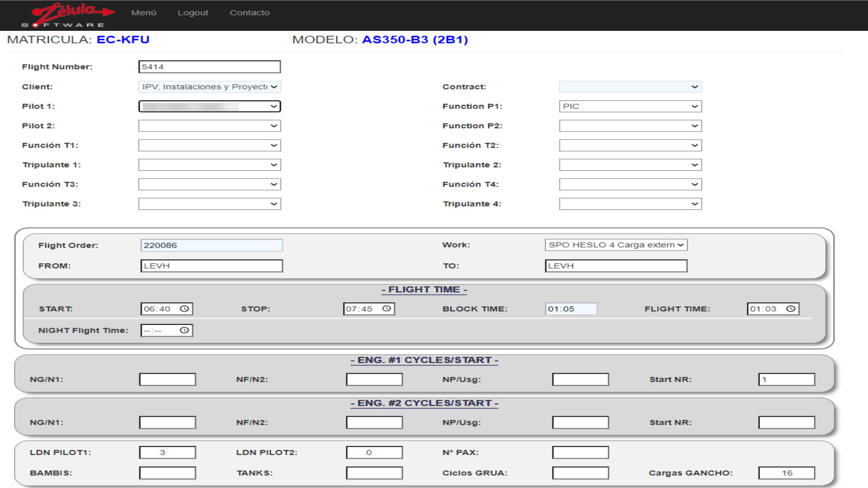Click the Zélula Software logo

[x=68, y=15]
